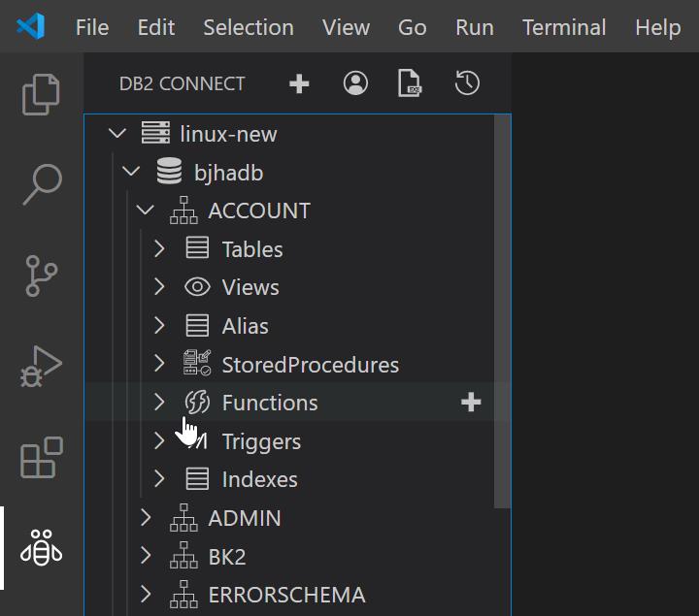Expand the Indexes node
The width and height of the screenshot is (699, 616).
(x=159, y=479)
